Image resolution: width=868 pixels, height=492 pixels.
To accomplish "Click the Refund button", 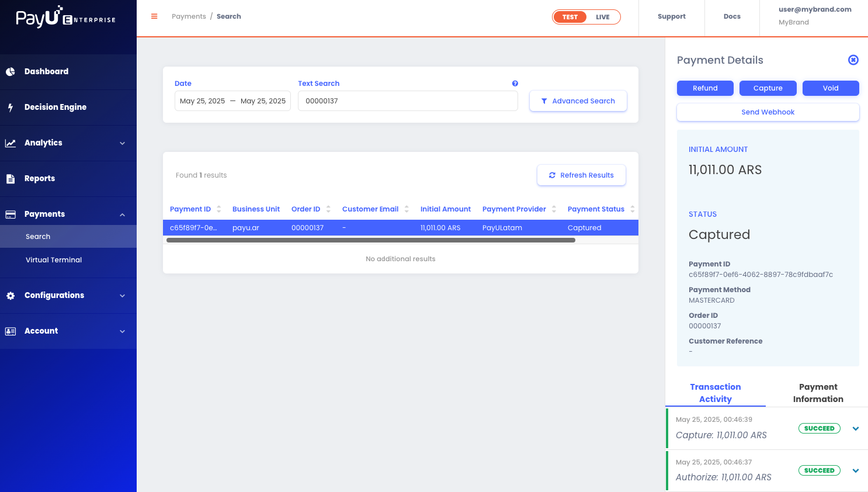I will [x=705, y=88].
